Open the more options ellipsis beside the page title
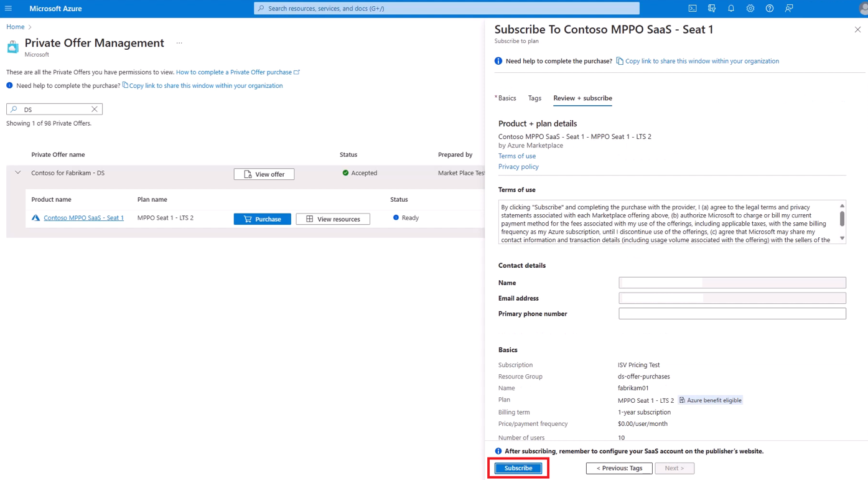 click(179, 43)
